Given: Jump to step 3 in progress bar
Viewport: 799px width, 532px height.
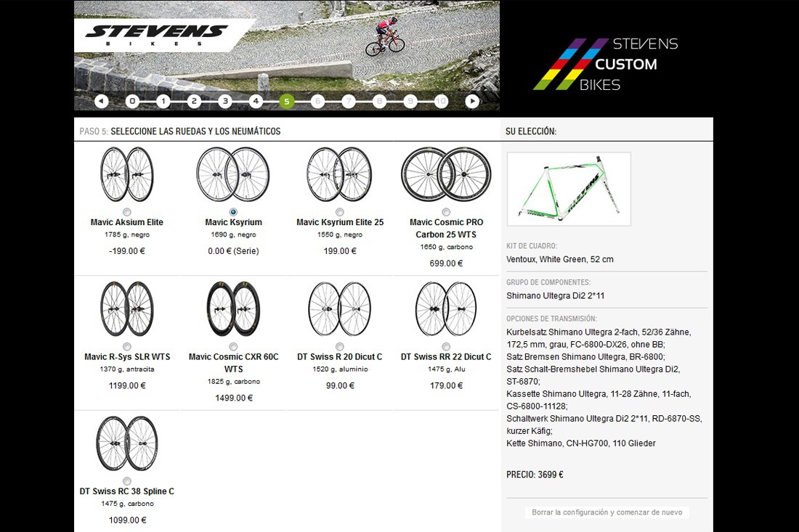Looking at the screenshot, I should (x=225, y=102).
